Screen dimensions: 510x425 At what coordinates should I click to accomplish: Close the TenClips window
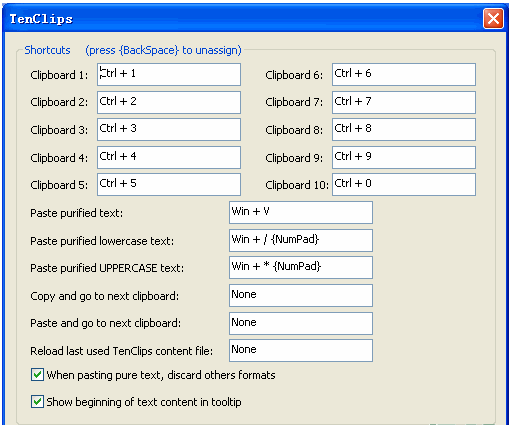point(493,19)
